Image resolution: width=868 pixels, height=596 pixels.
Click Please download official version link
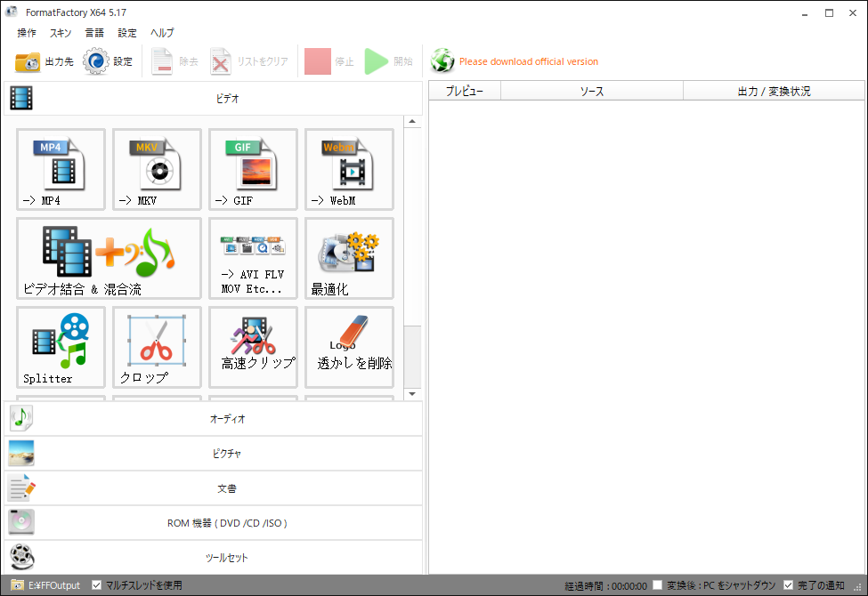click(529, 61)
